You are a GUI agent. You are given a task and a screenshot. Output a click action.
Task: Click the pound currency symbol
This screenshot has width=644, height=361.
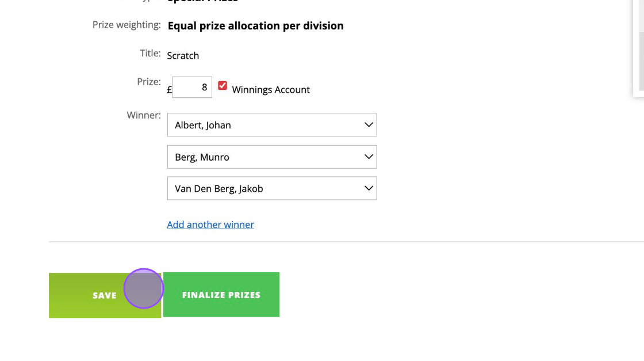(x=170, y=90)
